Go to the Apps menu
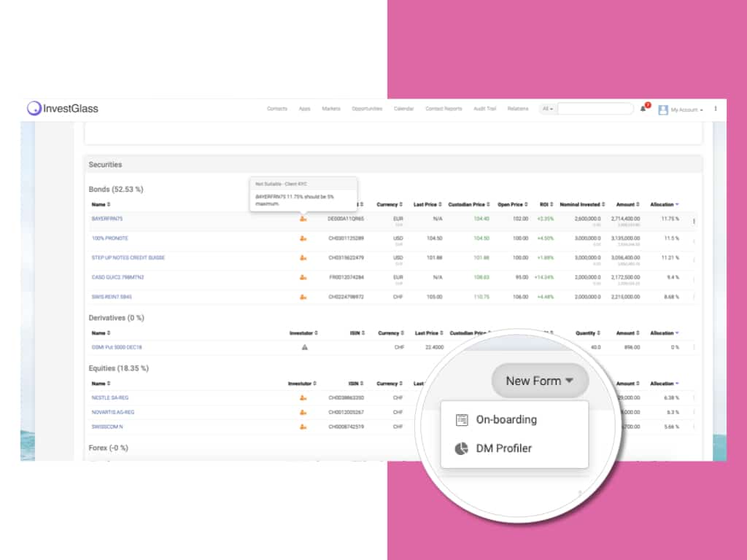747x560 pixels. [x=304, y=109]
